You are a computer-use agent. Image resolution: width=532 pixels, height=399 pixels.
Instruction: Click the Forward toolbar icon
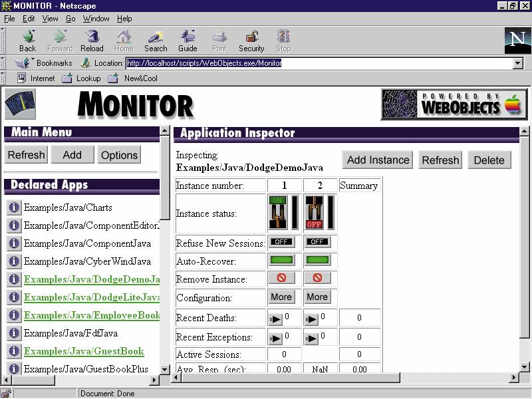(60, 41)
